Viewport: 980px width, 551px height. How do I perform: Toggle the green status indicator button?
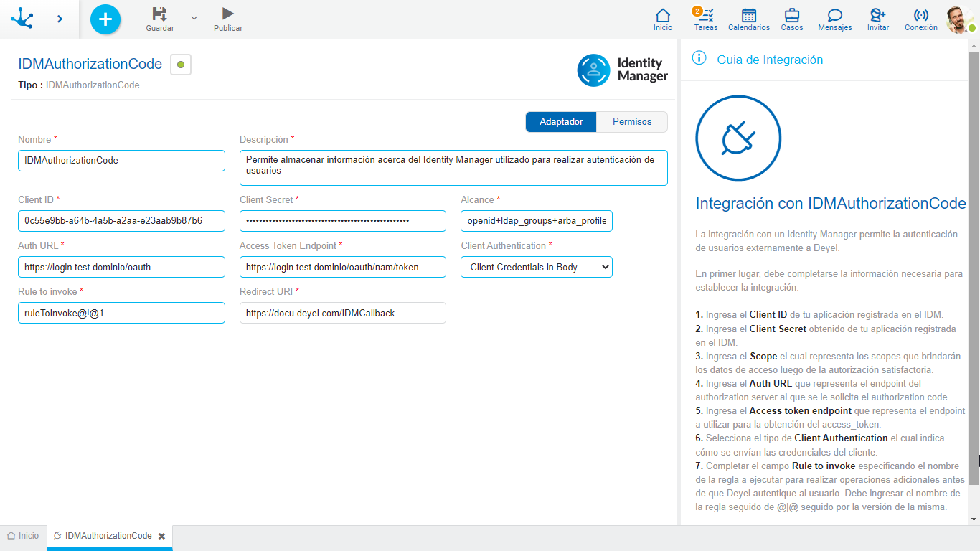(181, 65)
